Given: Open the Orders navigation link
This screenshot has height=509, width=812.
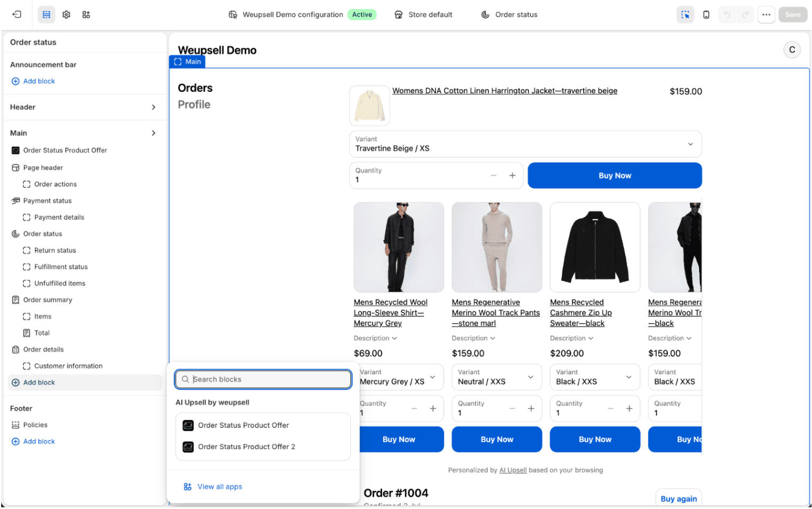Looking at the screenshot, I should pyautogui.click(x=195, y=88).
